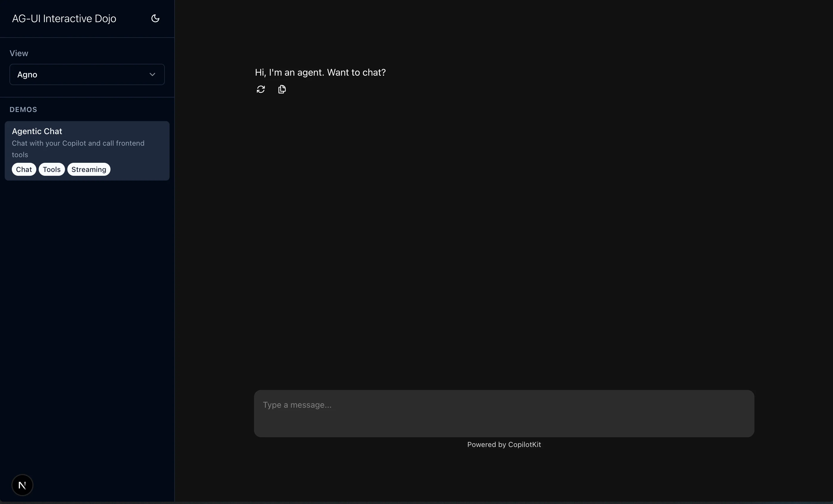833x504 pixels.
Task: Click the AG-UI Interactive Dojo title
Action: [64, 19]
